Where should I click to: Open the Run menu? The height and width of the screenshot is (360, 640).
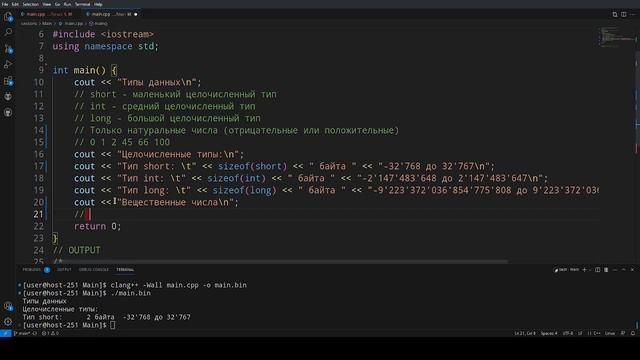pos(67,4)
